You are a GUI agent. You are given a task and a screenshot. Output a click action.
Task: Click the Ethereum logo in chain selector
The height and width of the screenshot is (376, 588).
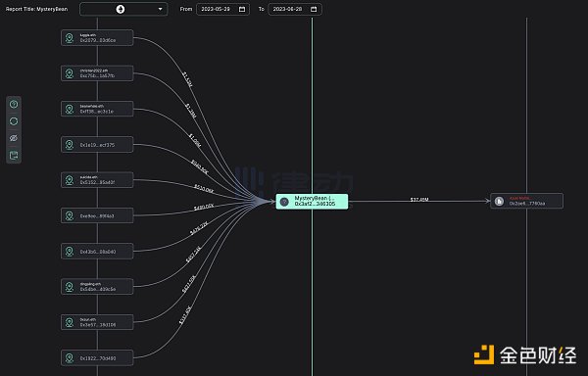[121, 9]
